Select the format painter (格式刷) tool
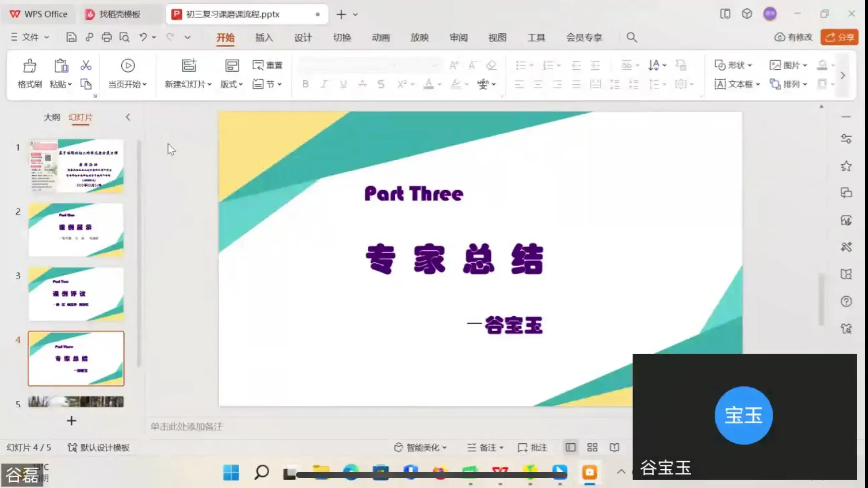 [x=29, y=74]
